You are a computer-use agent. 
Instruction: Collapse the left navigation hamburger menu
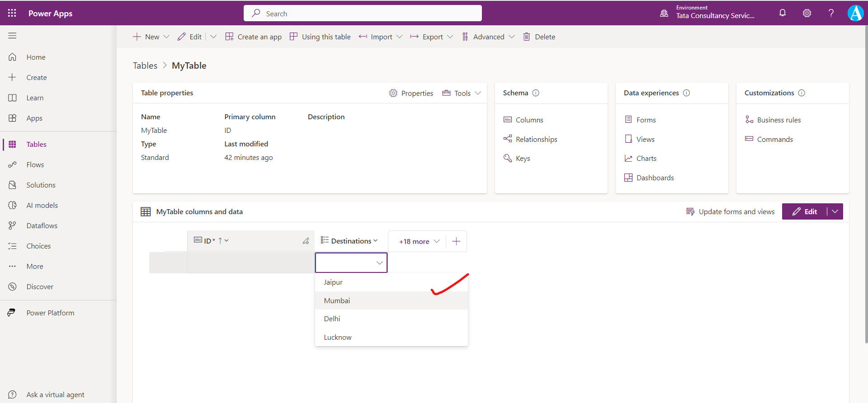12,36
